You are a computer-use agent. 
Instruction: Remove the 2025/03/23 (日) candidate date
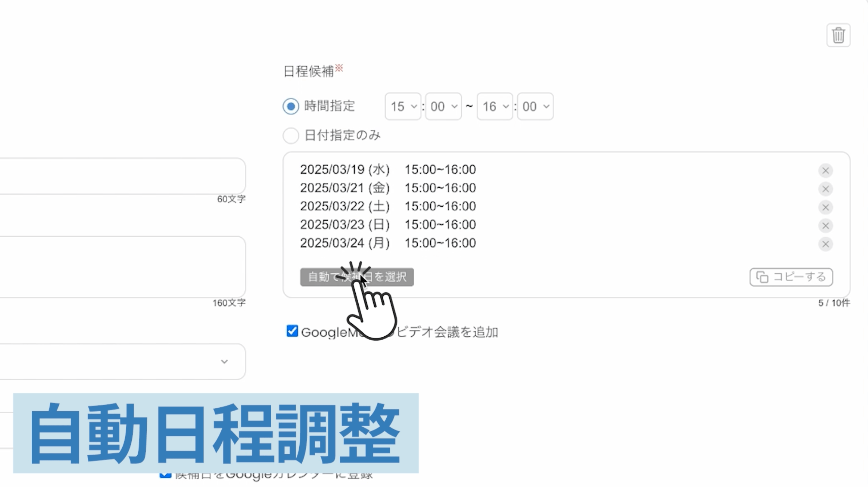825,226
